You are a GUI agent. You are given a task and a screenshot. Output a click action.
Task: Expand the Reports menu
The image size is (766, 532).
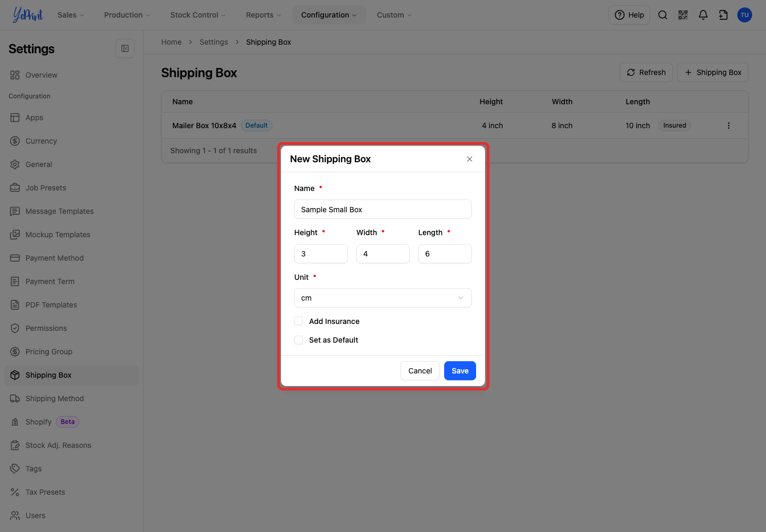[x=263, y=15]
